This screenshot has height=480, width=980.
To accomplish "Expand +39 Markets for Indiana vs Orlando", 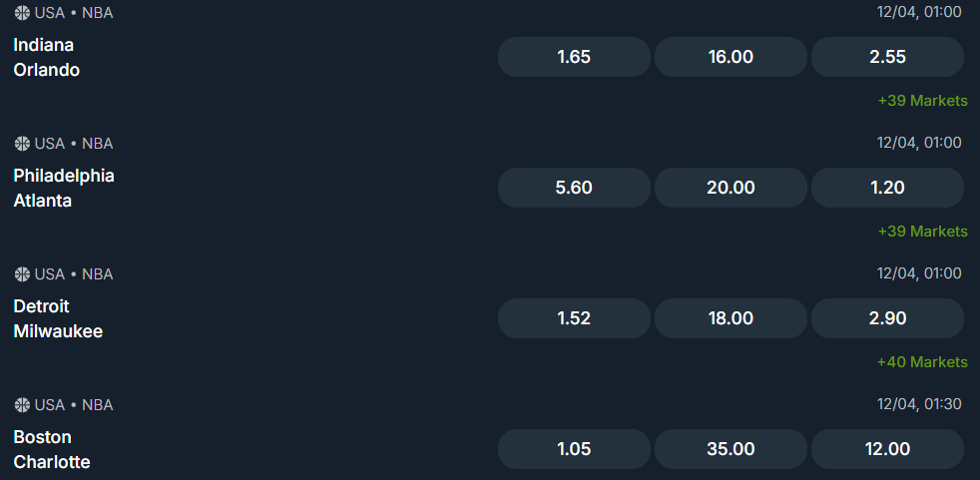I will coord(922,101).
